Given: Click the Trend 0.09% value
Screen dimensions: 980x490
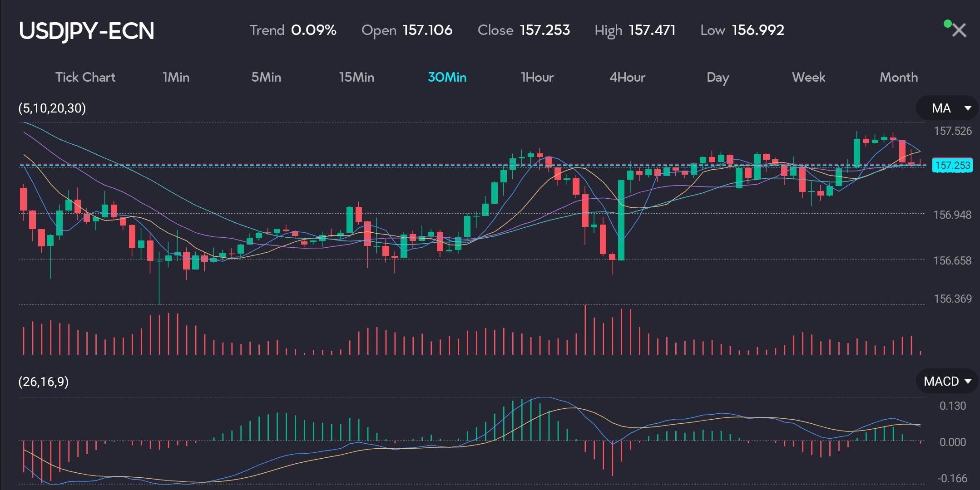Looking at the screenshot, I should (x=313, y=30).
